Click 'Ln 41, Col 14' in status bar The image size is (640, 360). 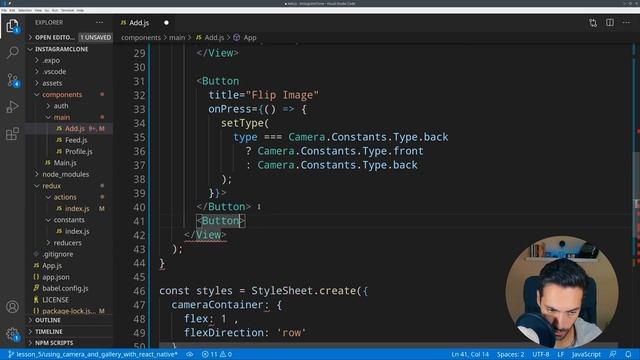[470, 354]
